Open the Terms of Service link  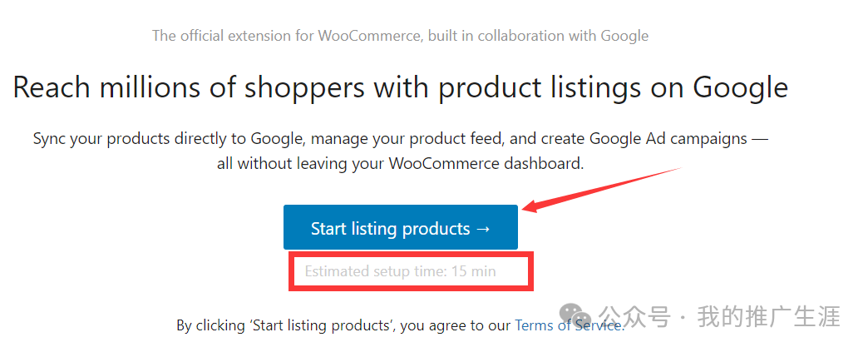click(569, 325)
